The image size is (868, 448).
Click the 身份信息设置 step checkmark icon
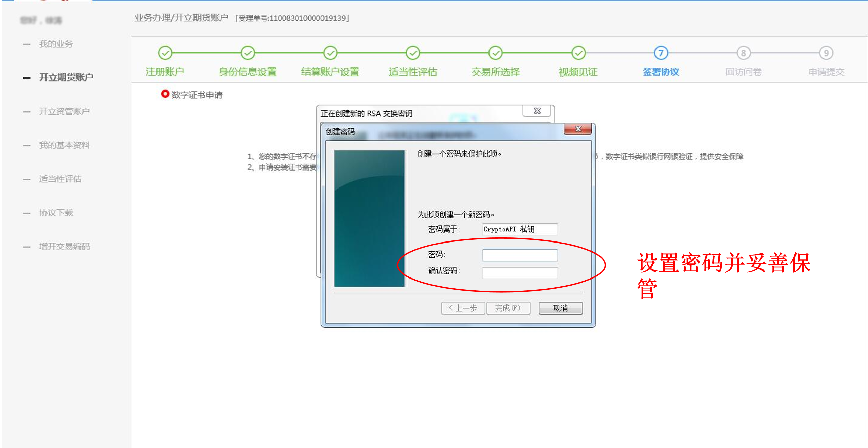coord(247,53)
